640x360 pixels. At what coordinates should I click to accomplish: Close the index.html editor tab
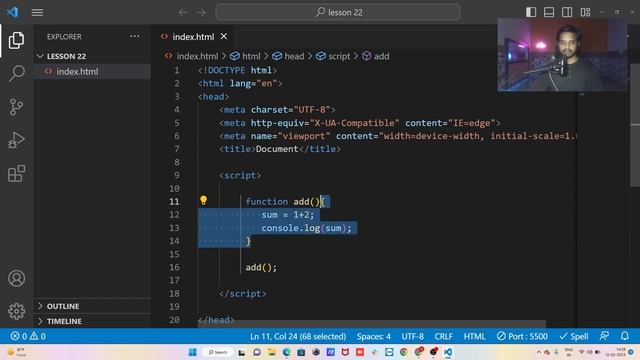click(x=224, y=36)
